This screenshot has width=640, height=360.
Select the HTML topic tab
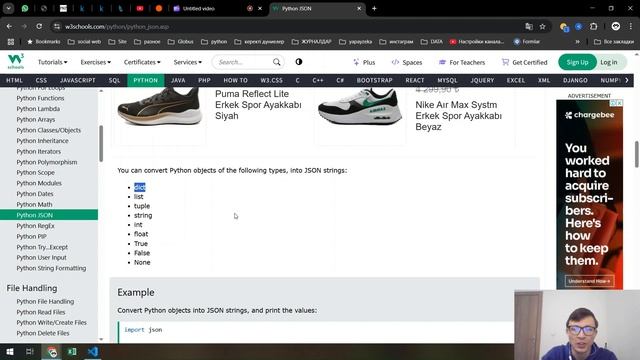click(14, 80)
